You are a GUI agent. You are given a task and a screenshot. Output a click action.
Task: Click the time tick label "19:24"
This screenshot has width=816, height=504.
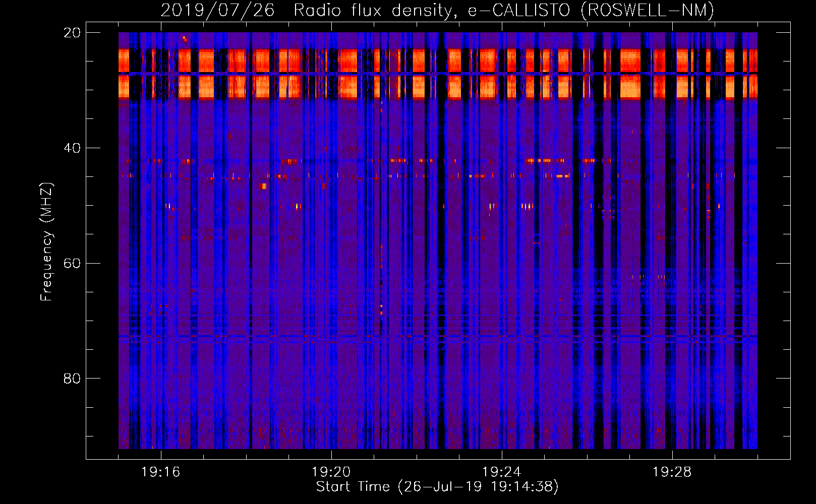coord(501,472)
